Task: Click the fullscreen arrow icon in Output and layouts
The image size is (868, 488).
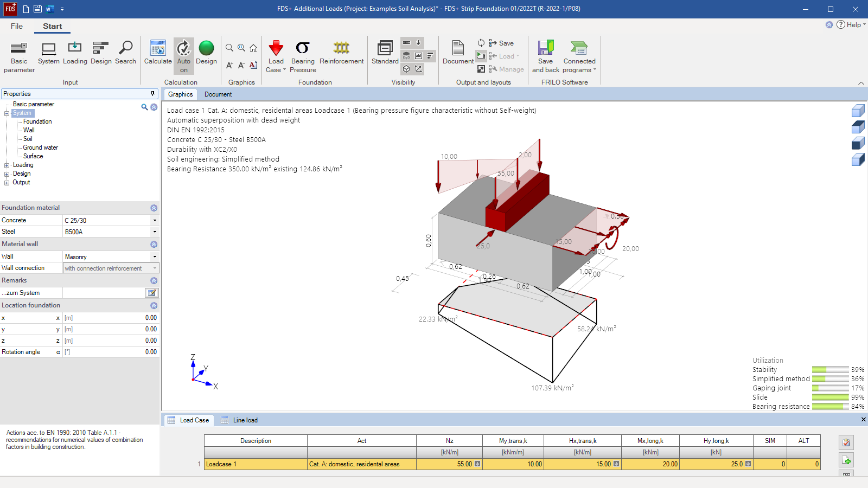Action: coord(481,69)
